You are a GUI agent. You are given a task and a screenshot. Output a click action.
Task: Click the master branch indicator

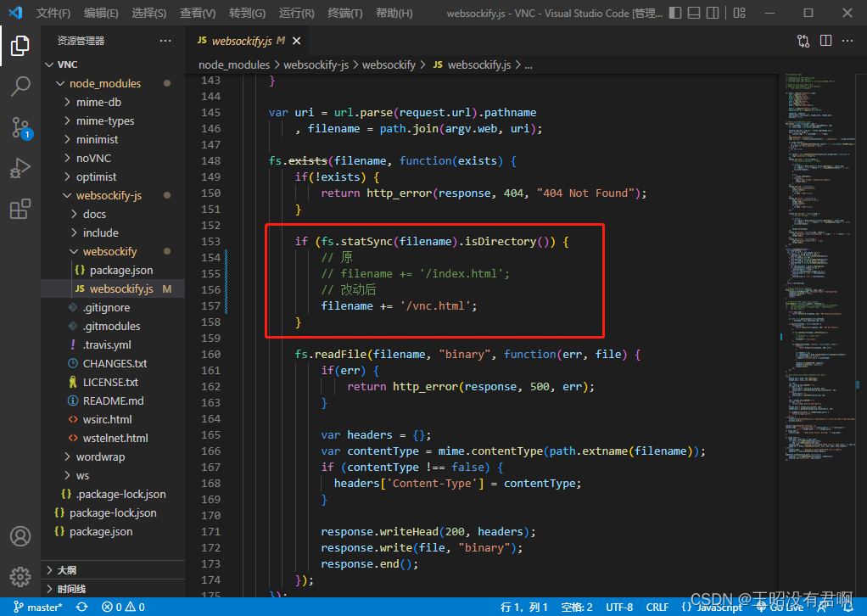coord(37,608)
